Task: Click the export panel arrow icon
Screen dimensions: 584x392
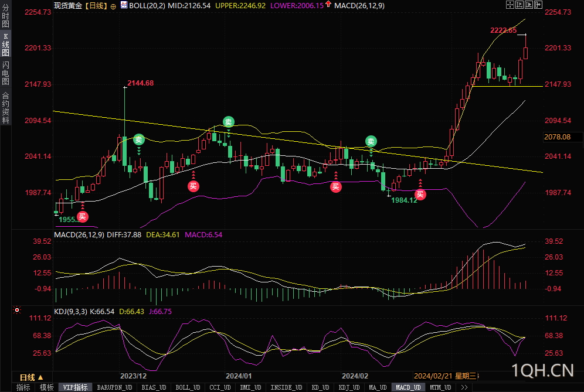Action: (538, 5)
